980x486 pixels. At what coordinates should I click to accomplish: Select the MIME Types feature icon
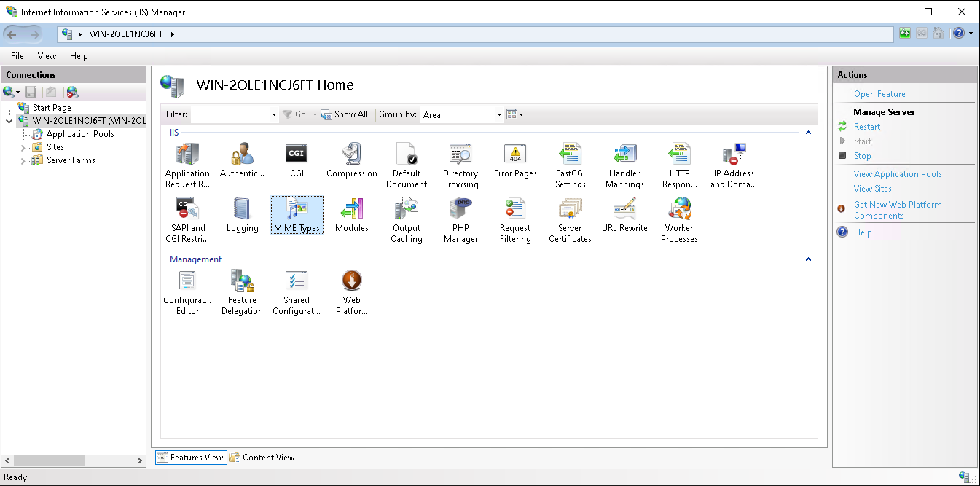(x=297, y=215)
